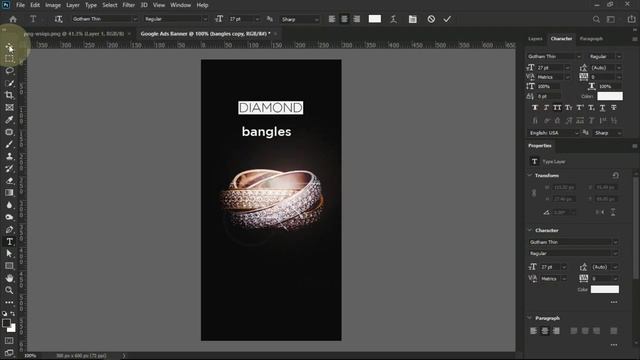Open more Character options in Properties
Screen dimensions: 640x360
coord(614,302)
